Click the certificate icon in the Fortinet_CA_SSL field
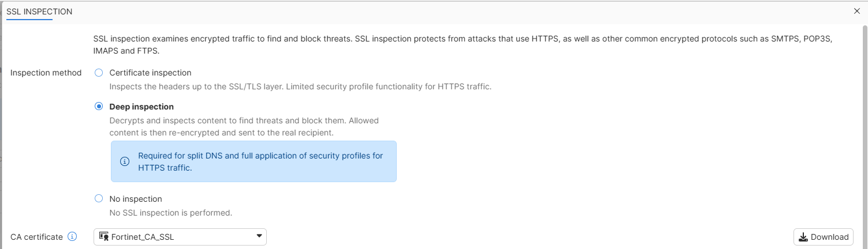The width and height of the screenshot is (868, 249). click(104, 237)
